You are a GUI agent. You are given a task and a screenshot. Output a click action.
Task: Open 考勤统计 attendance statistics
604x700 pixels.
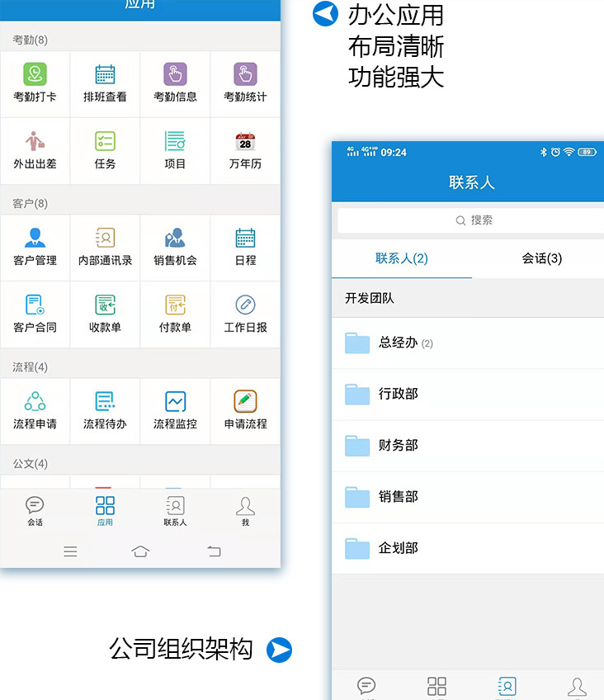(x=245, y=84)
